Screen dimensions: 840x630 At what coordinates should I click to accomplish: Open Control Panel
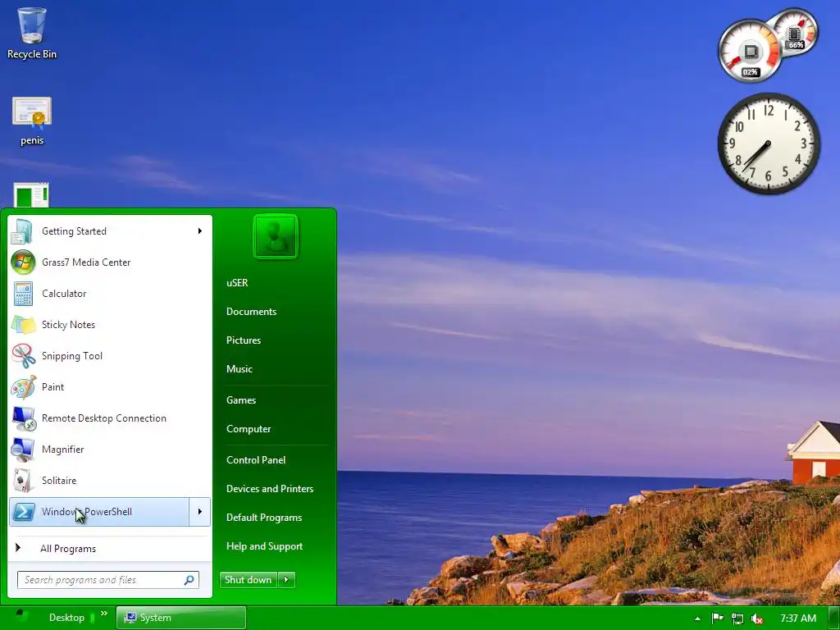point(256,460)
